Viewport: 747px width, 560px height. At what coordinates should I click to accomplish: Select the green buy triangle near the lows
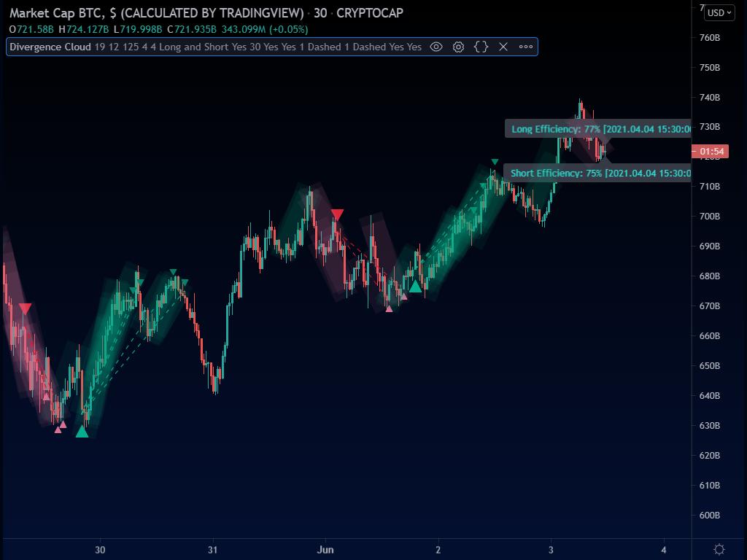tap(82, 432)
